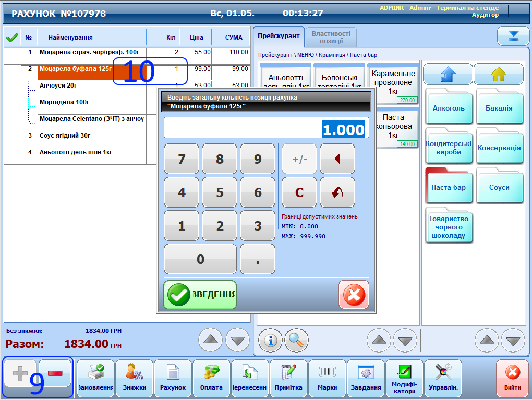Click the red X cancel button
This screenshot has width=532, height=400.
point(354,295)
